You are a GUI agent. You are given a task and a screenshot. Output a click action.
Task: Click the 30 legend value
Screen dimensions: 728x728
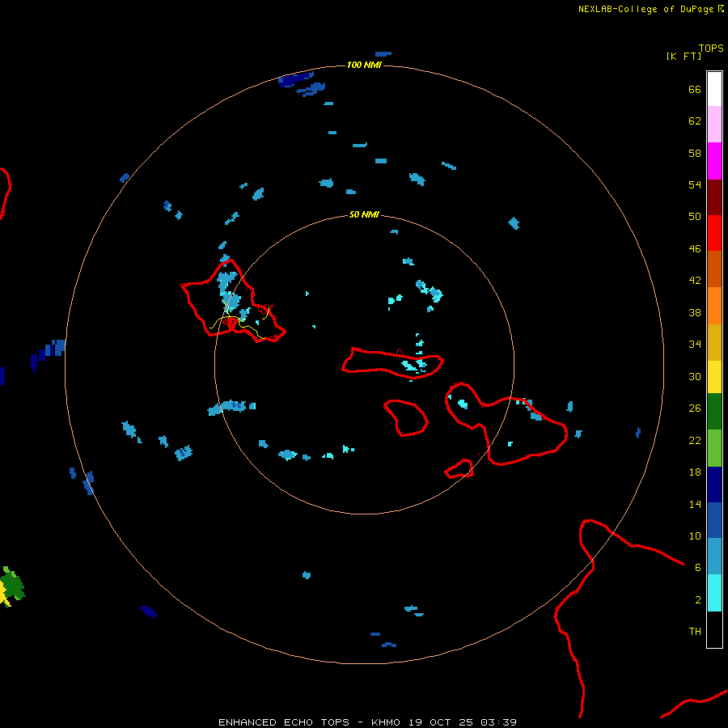695,376
